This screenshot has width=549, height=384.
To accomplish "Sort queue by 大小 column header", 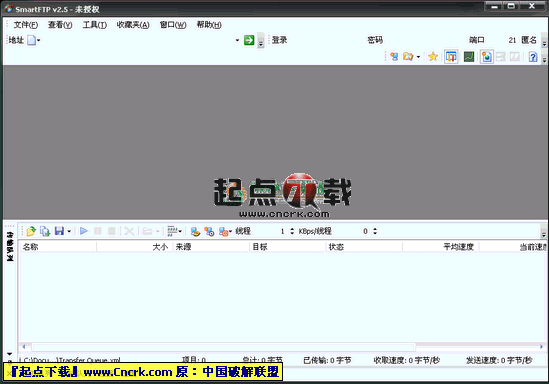I will 134,247.
